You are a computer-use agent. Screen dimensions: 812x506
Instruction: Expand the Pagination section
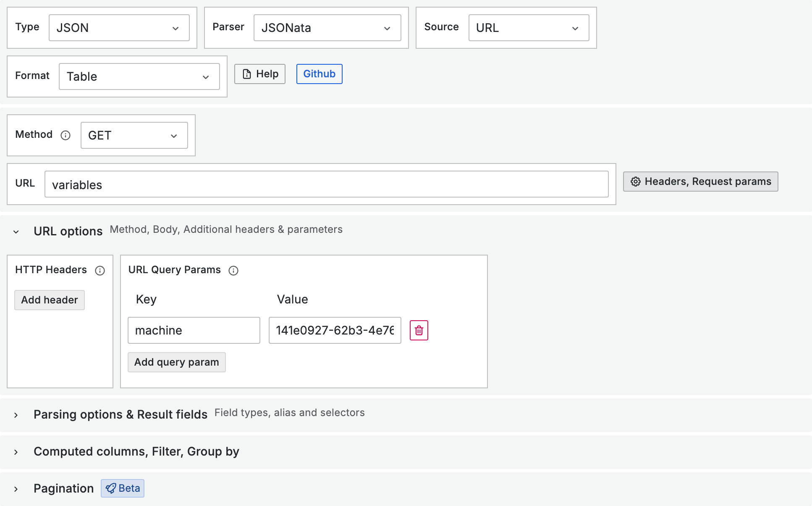16,489
